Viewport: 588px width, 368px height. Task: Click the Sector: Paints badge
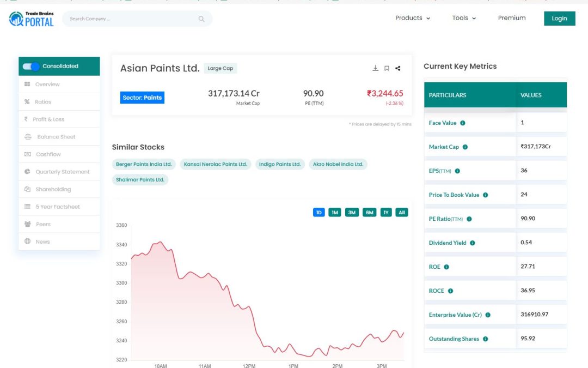[x=142, y=98]
